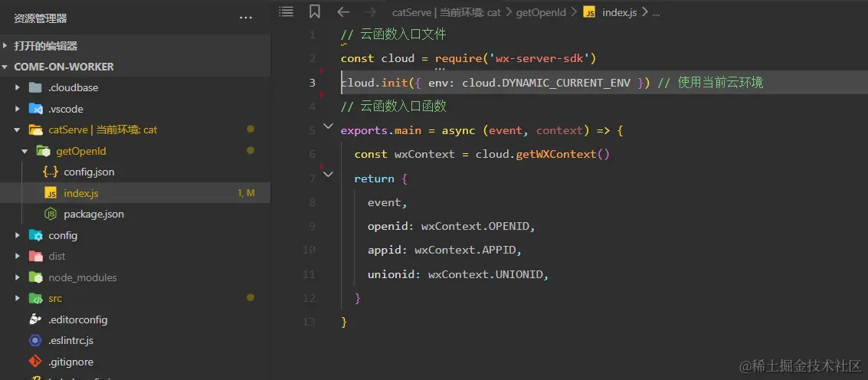Select the src folder name
The image size is (868, 380).
tap(55, 299)
